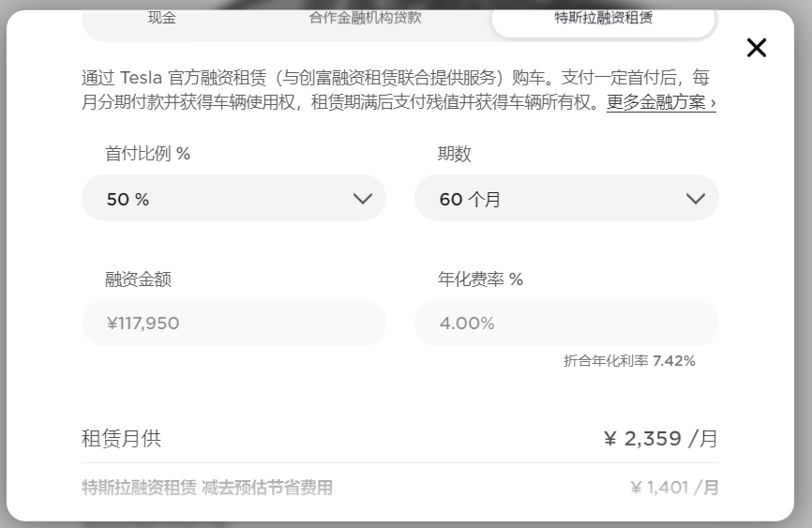Expand the 60 个月 term dropdown
812x528 pixels.
click(566, 198)
